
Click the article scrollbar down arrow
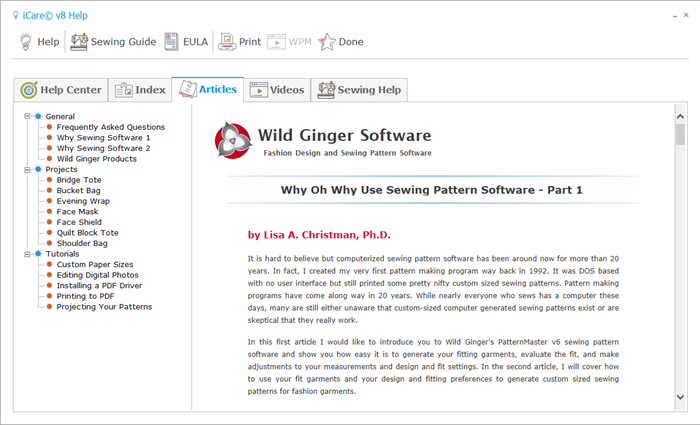[680, 397]
